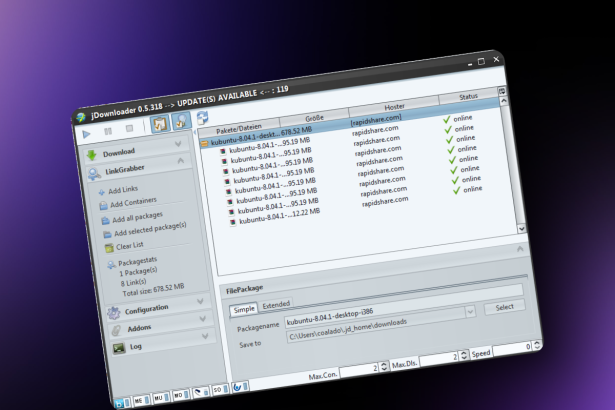Click 'Total size: 678.52 MB' text
Screen dimensions: 615x410
pyautogui.click(x=153, y=290)
